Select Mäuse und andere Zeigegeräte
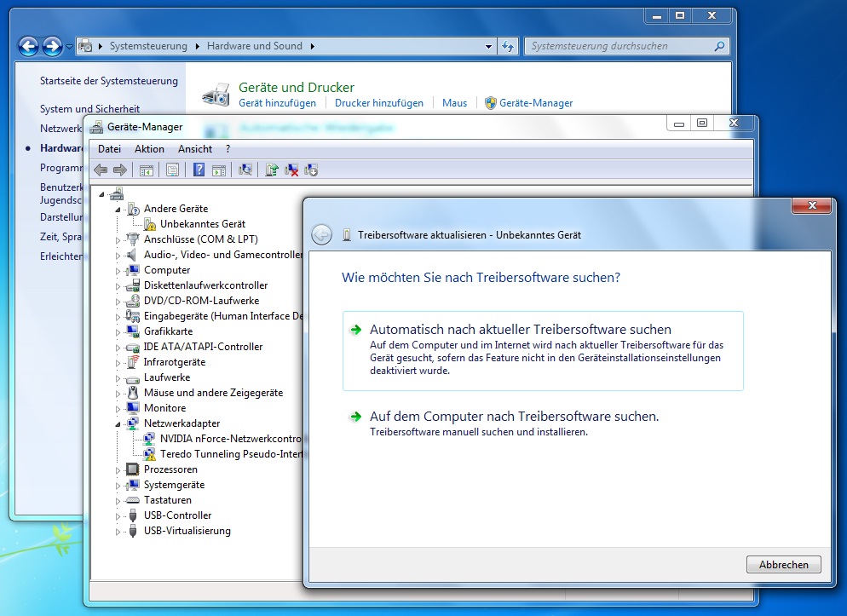The height and width of the screenshot is (616, 847). [x=213, y=393]
